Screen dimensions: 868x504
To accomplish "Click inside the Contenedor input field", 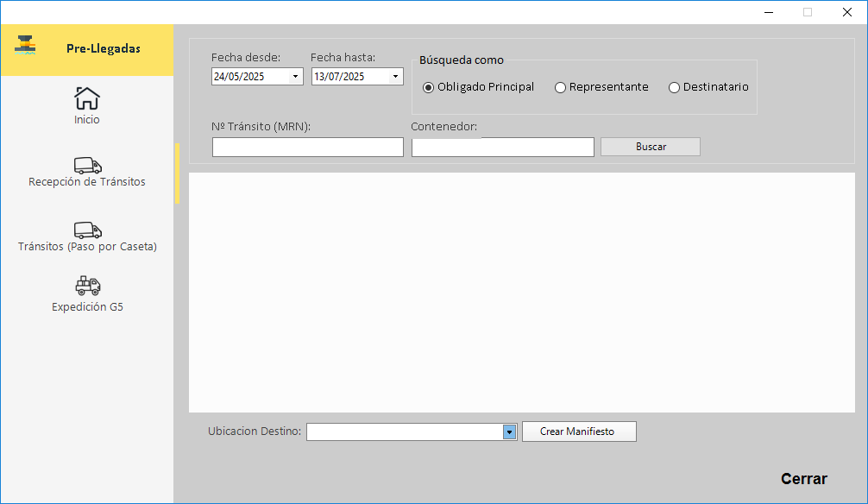I will (x=502, y=148).
